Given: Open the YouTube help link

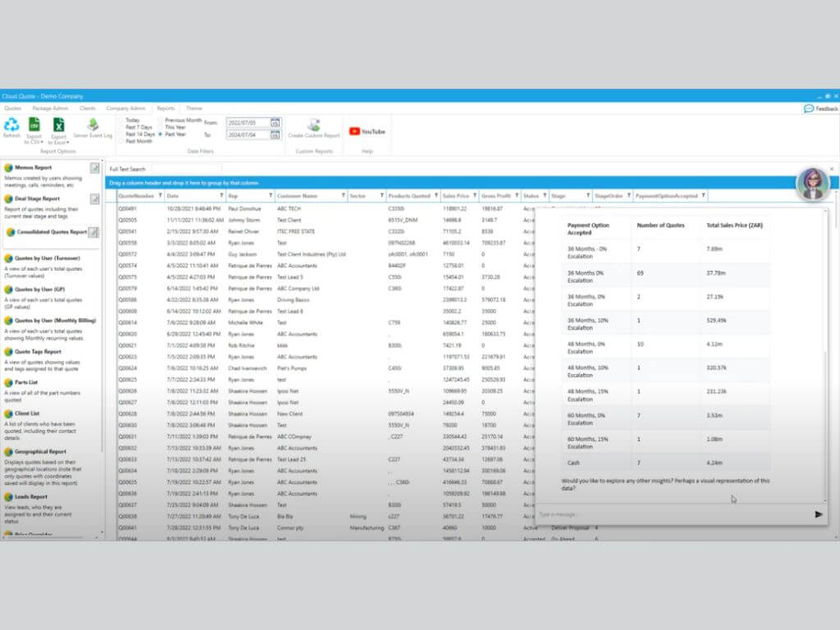Looking at the screenshot, I should tap(367, 131).
